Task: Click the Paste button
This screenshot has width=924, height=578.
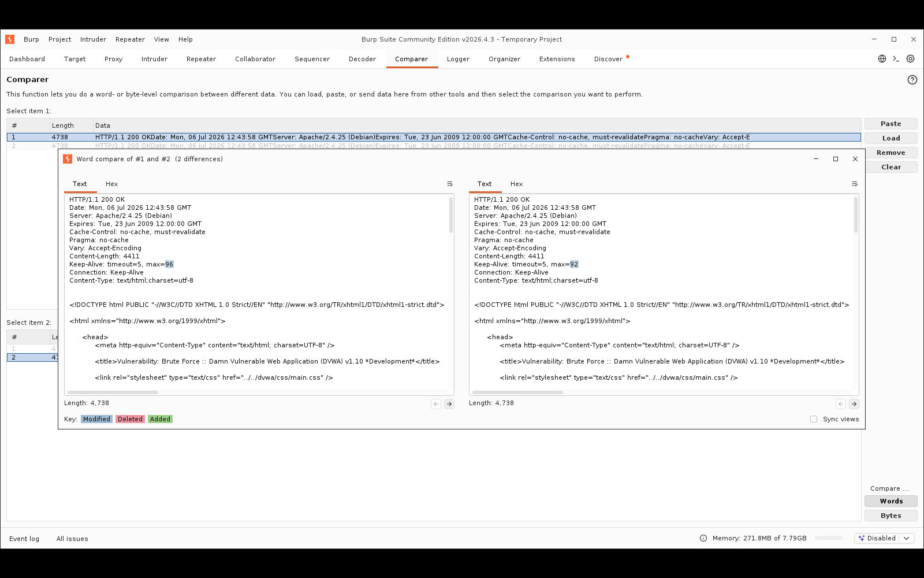Action: click(891, 124)
